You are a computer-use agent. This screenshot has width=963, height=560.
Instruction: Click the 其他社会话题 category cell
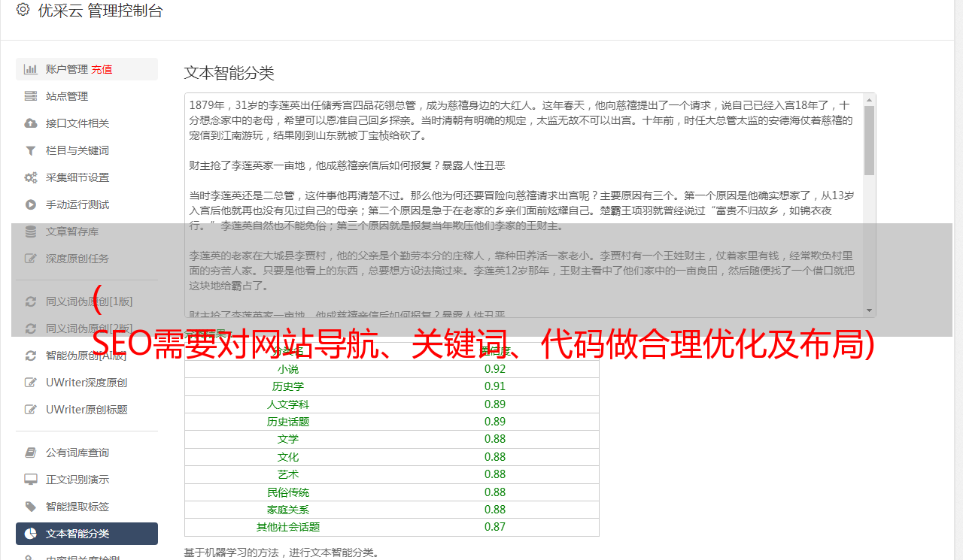coord(288,527)
